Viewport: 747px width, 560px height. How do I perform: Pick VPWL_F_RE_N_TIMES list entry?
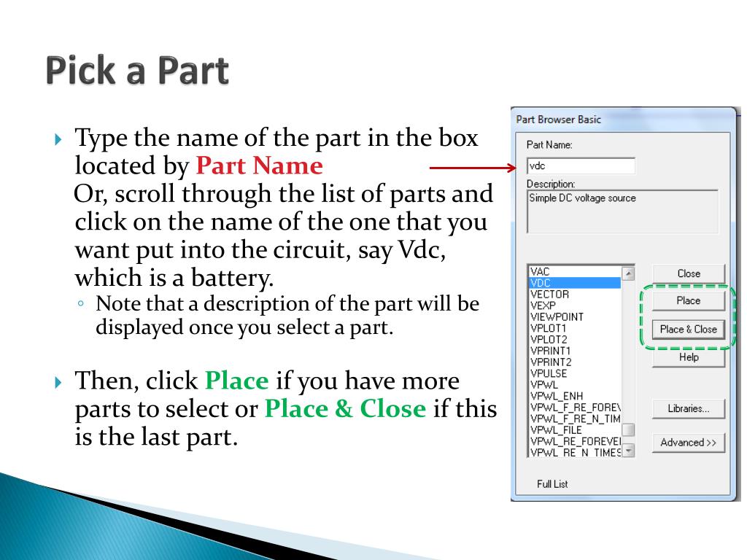575,419
